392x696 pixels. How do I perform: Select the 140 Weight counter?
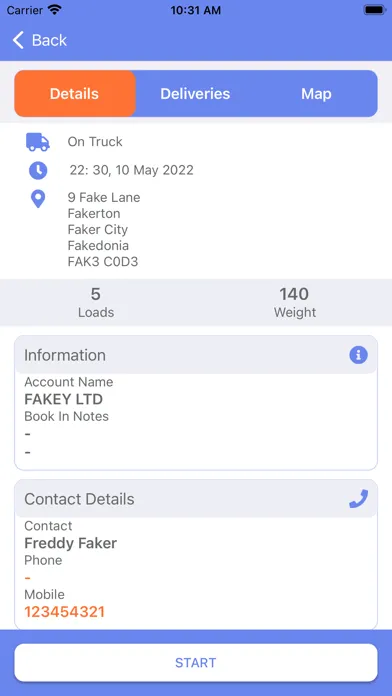295,303
